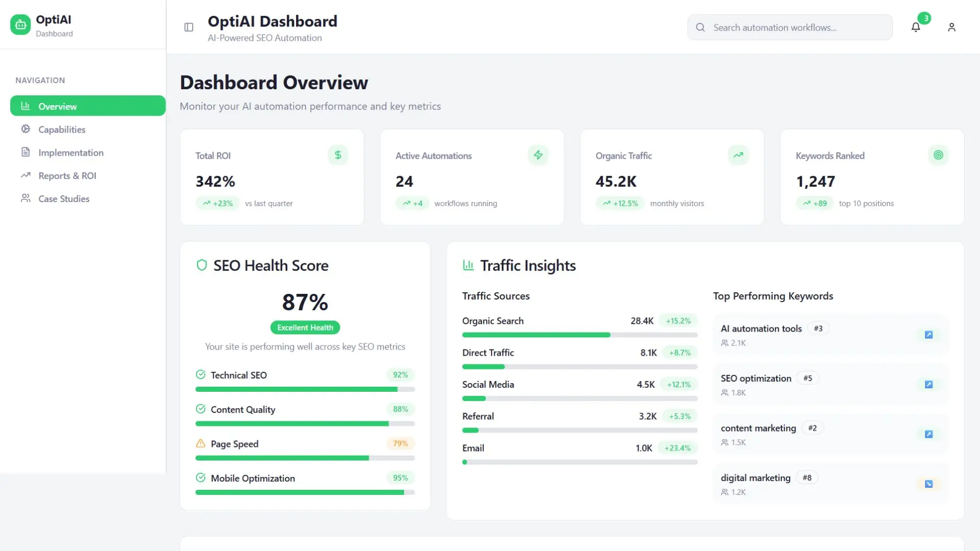Click down-trend arrow for digital marketing

click(928, 484)
